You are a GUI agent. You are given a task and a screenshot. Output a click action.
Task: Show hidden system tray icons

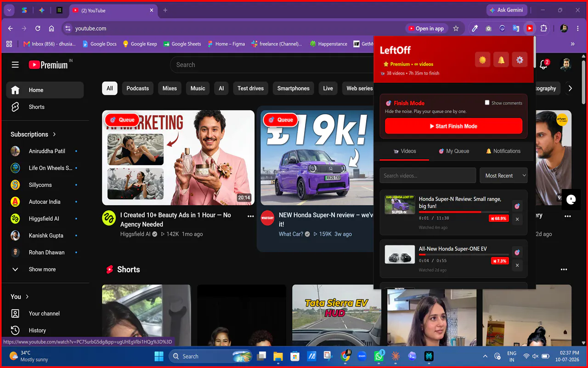tap(485, 356)
